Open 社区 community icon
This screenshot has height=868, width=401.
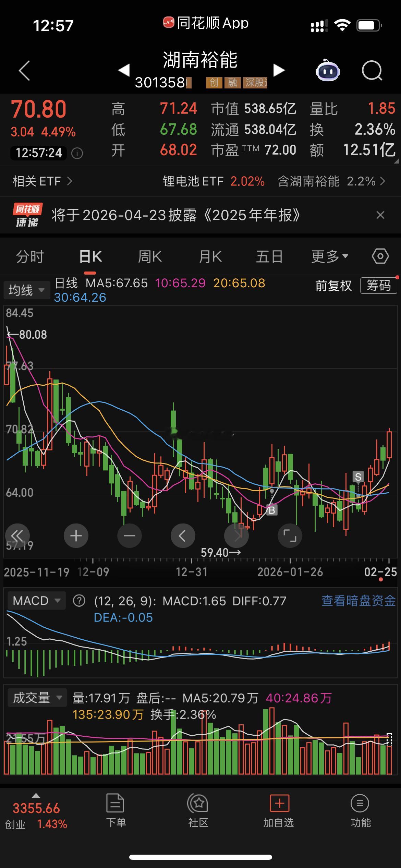[x=198, y=810]
